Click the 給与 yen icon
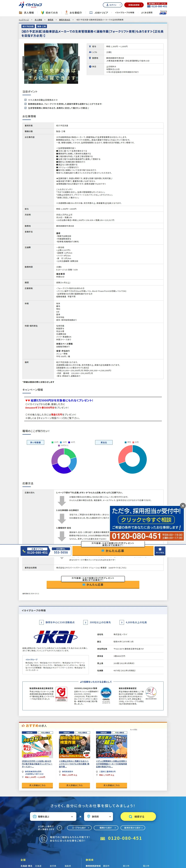186x868 pixels. [90, 46]
